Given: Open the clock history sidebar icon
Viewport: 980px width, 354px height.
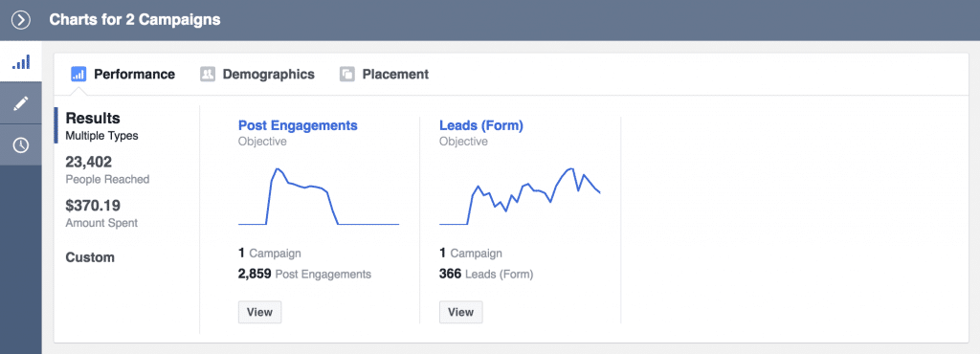Looking at the screenshot, I should pyautogui.click(x=21, y=144).
